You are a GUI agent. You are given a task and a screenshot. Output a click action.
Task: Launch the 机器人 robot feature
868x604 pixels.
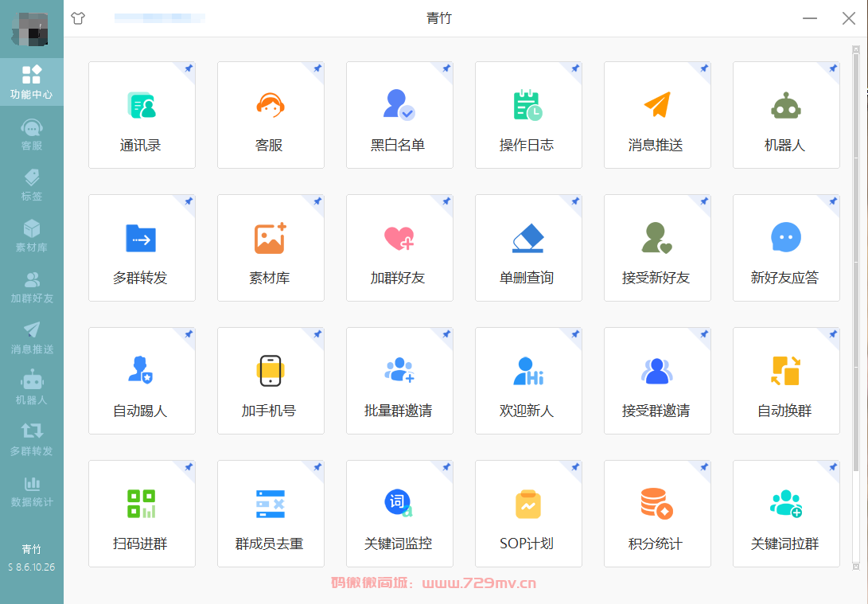786,115
